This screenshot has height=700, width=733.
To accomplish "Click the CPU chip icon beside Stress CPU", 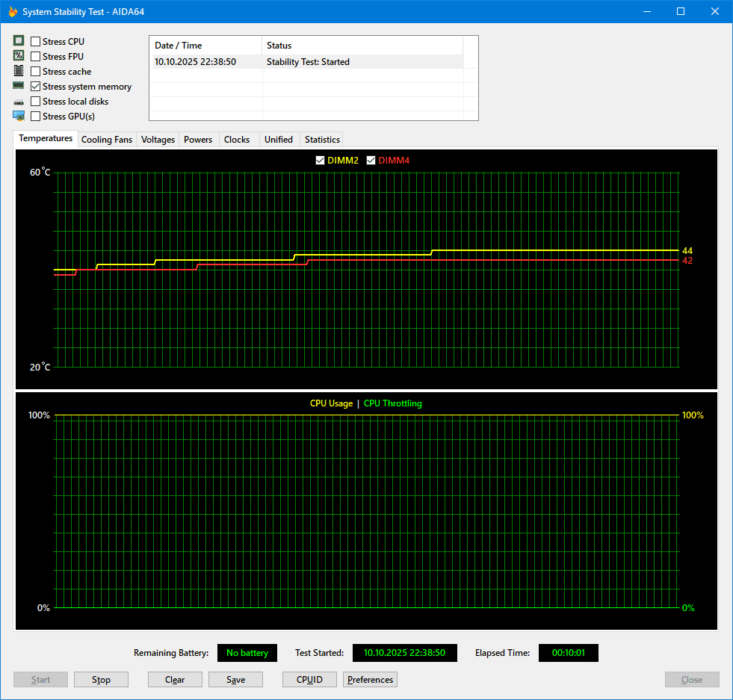I will click(17, 41).
